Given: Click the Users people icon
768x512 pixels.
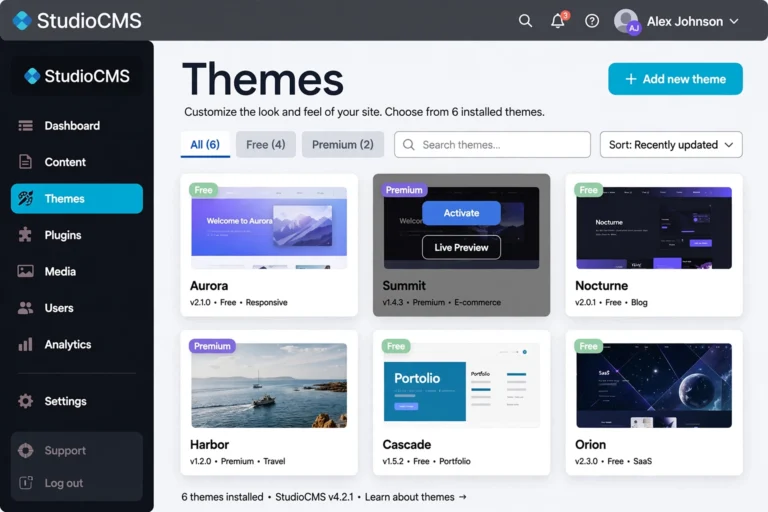Looking at the screenshot, I should 25,308.
